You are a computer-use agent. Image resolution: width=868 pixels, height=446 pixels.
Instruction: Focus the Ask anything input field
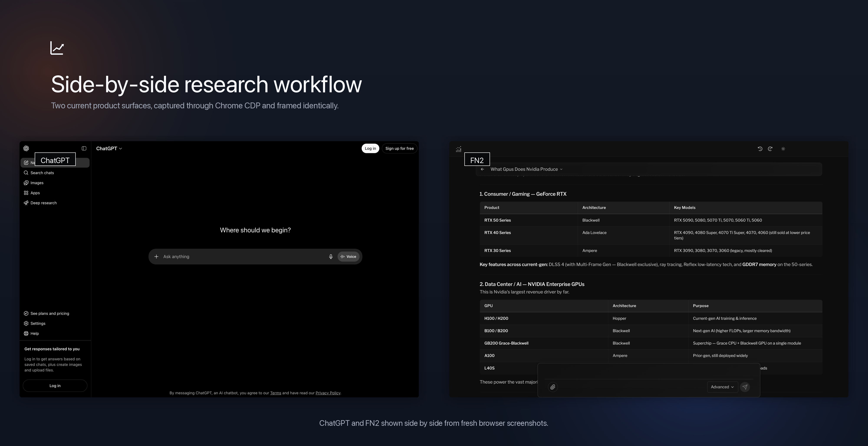pyautogui.click(x=243, y=256)
